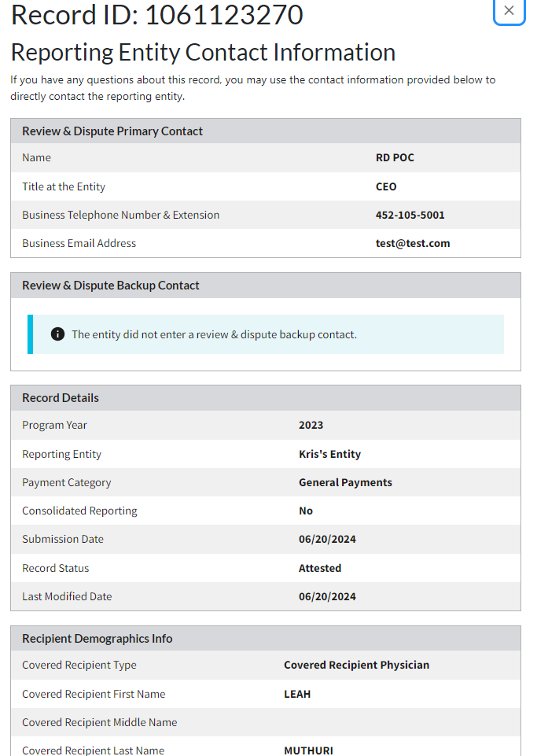
Task: Select the business phone number 452-105-5001
Action: coord(410,215)
